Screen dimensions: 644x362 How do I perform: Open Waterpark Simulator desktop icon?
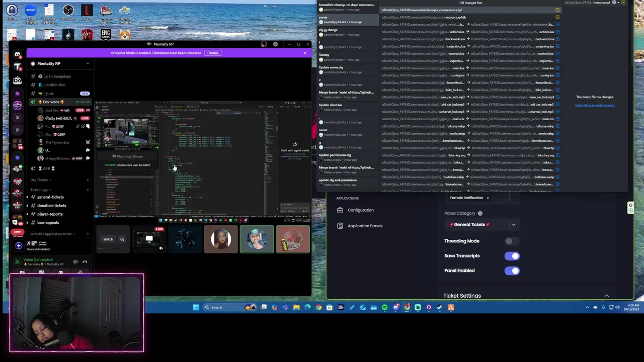pyautogui.click(x=124, y=13)
